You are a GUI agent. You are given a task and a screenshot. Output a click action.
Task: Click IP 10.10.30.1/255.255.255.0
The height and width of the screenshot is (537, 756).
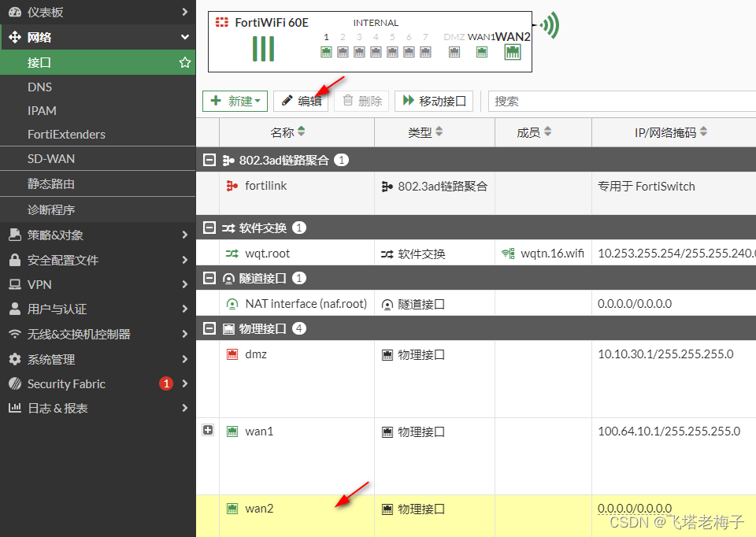tap(665, 354)
